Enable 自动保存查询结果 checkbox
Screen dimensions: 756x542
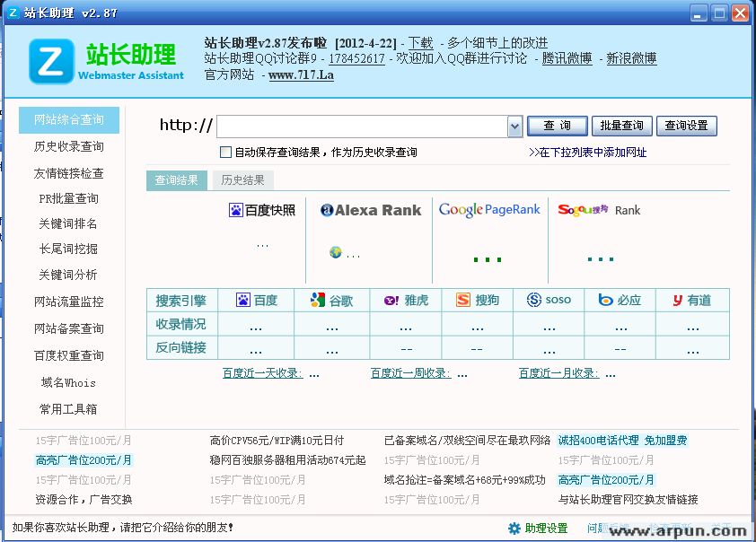click(x=224, y=152)
